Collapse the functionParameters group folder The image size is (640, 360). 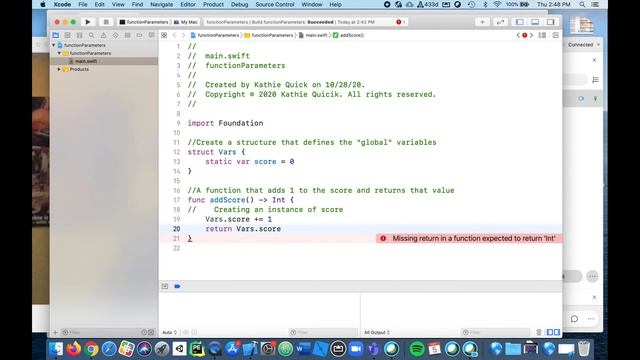[59, 53]
